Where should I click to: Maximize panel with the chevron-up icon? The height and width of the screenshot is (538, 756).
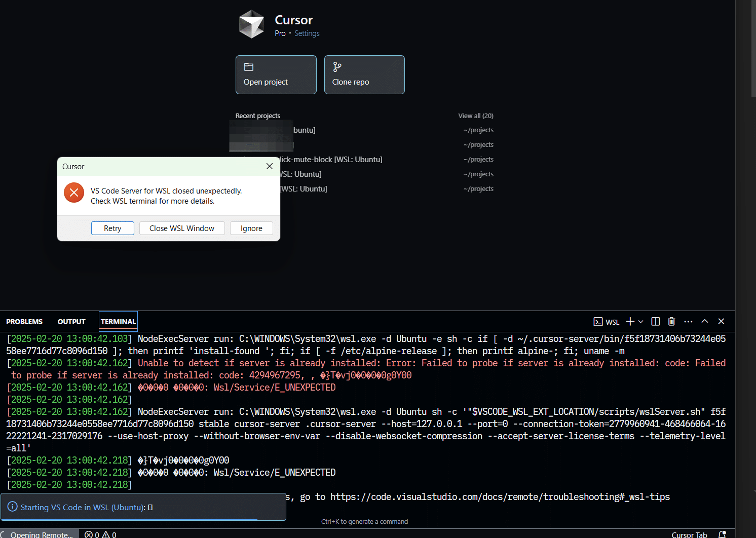[705, 321]
